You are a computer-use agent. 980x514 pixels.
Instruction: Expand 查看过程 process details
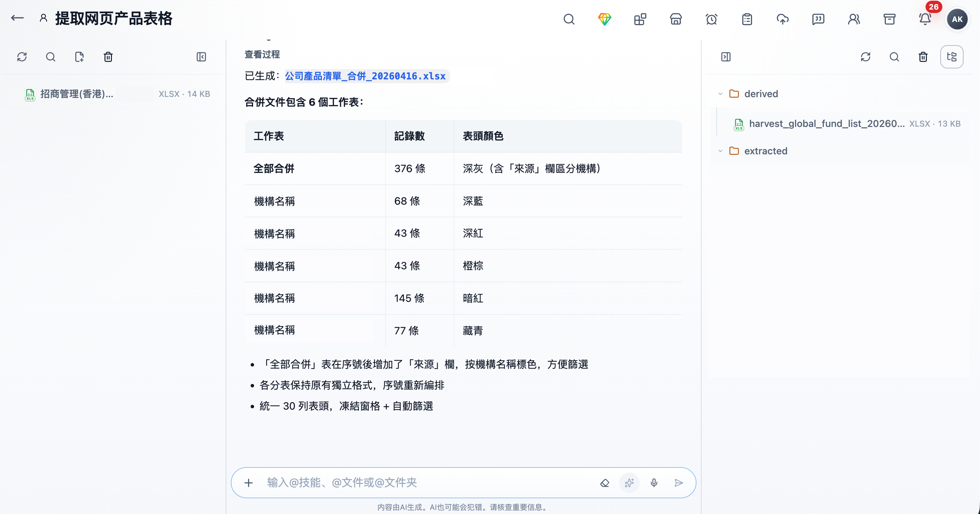click(x=262, y=55)
